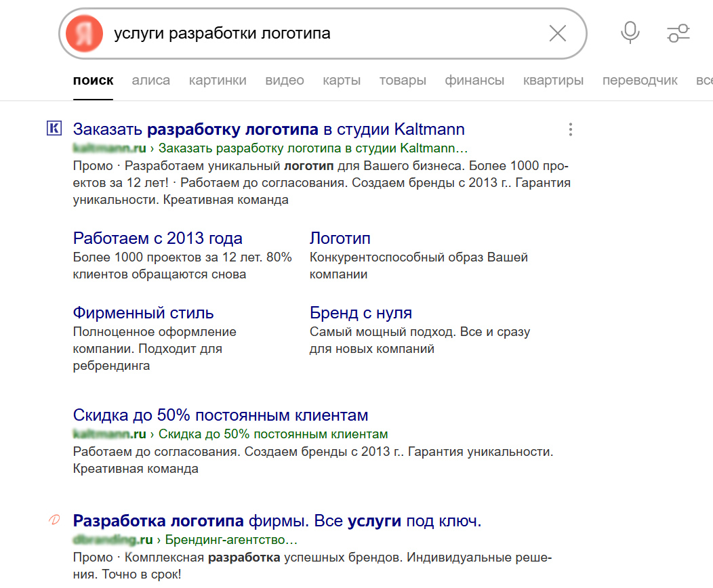Switch to the Картинки tab
This screenshot has width=713, height=588.
(x=218, y=81)
